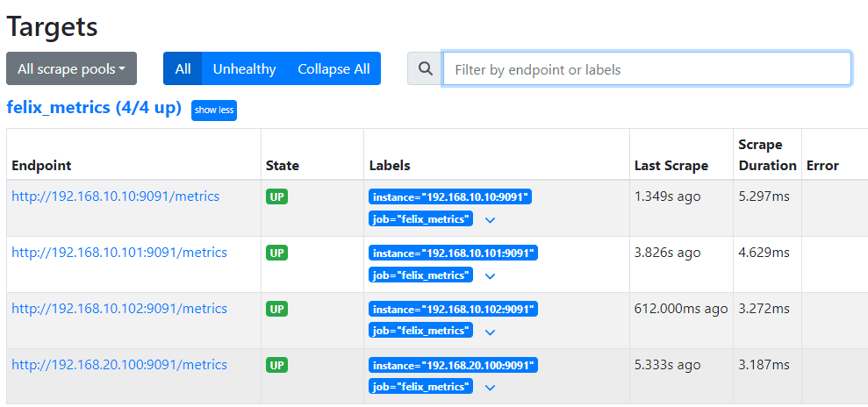Click the instance="192.168.10.101:9091" label badge

click(x=452, y=253)
